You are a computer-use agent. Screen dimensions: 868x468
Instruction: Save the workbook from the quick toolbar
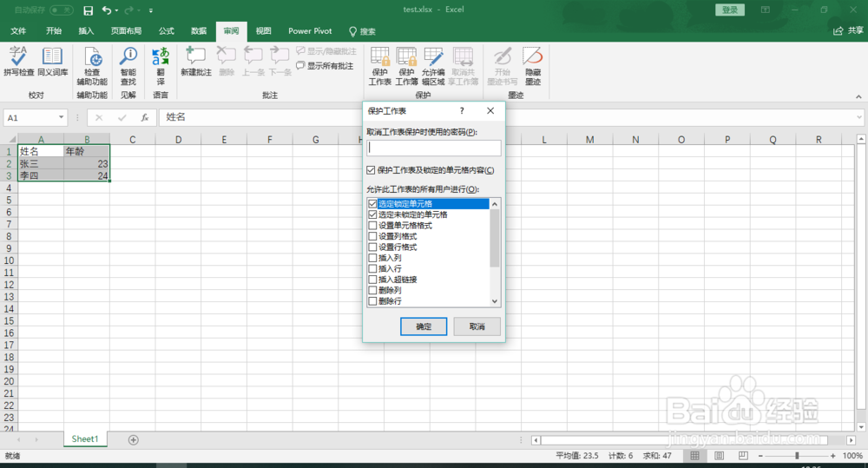[88, 10]
